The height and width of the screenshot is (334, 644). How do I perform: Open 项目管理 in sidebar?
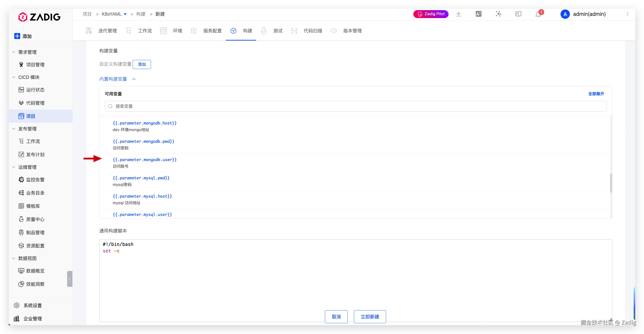point(35,65)
